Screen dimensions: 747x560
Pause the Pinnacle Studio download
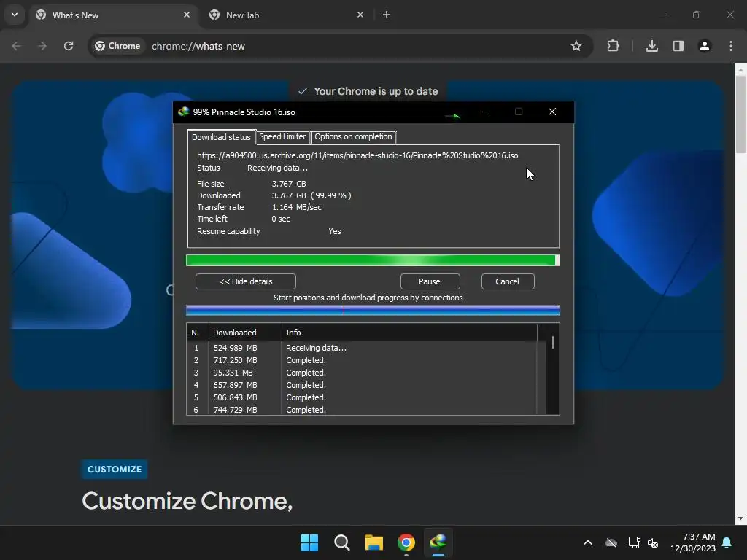tap(430, 281)
